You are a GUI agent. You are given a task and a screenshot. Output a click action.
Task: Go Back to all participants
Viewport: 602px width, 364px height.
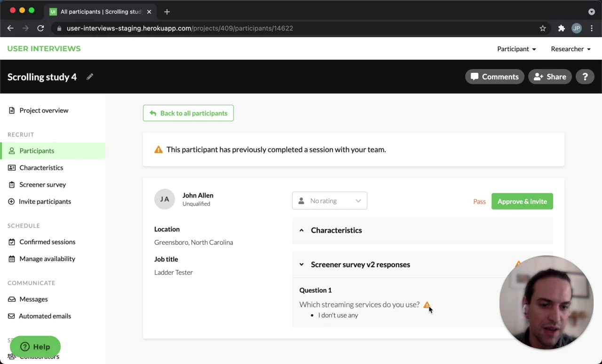(x=188, y=113)
